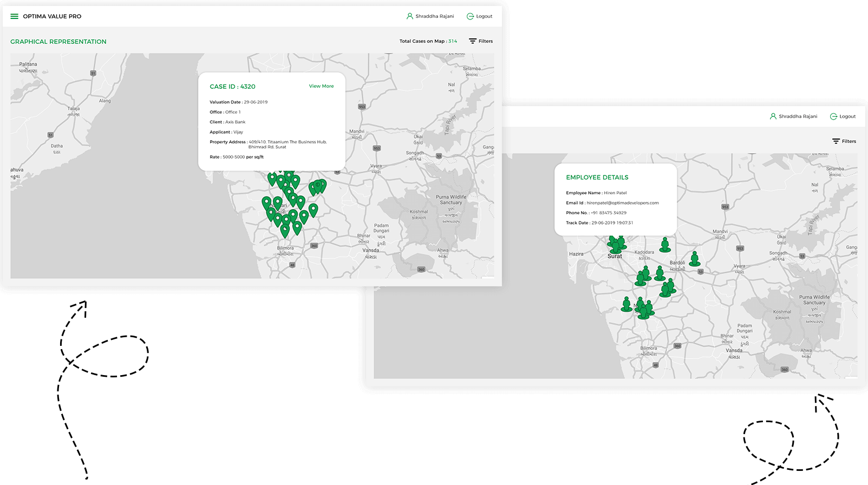Click the user profile icon in the right window
This screenshot has height=485, width=868.
tap(773, 116)
